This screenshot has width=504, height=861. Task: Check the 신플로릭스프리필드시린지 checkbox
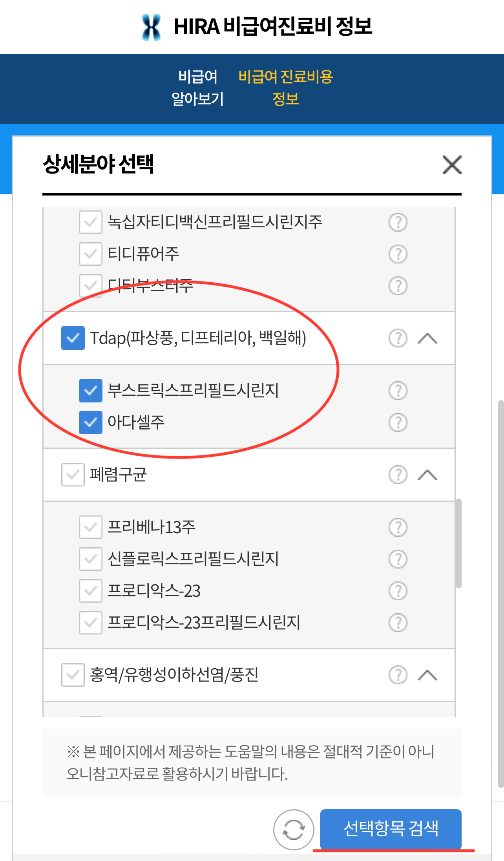point(91,559)
